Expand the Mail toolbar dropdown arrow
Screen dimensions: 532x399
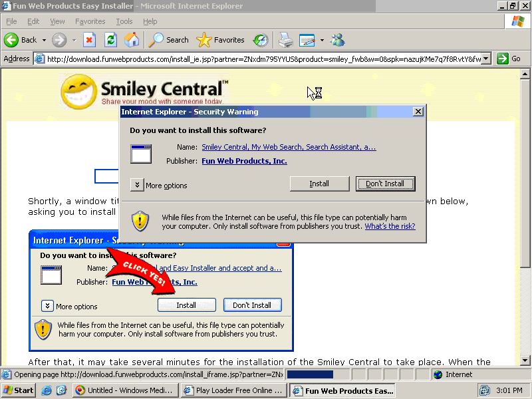click(x=322, y=40)
